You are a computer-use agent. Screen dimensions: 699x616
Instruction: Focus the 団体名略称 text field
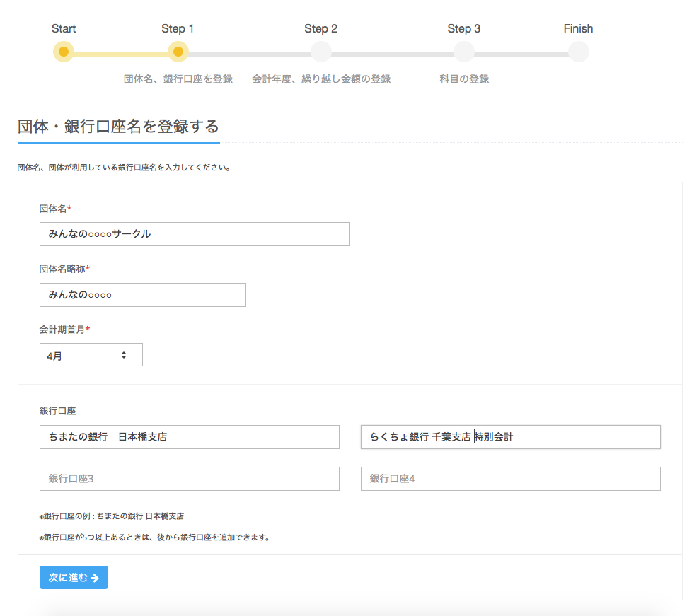point(142,295)
